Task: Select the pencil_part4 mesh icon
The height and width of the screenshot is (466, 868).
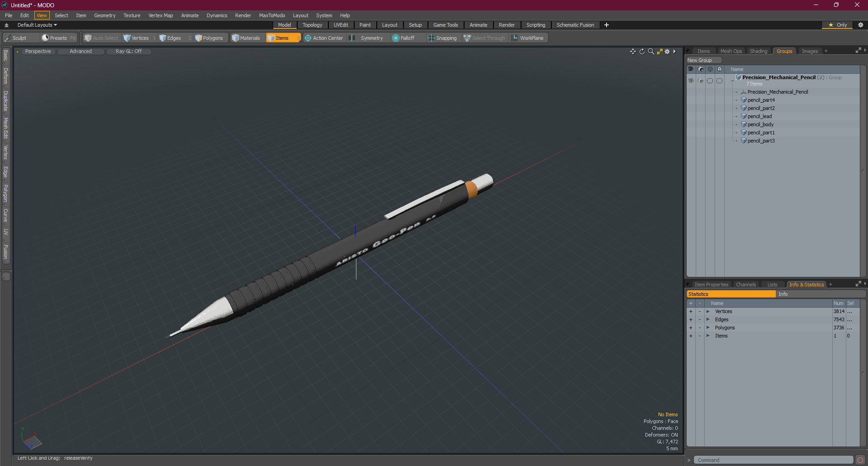Action: click(x=744, y=100)
